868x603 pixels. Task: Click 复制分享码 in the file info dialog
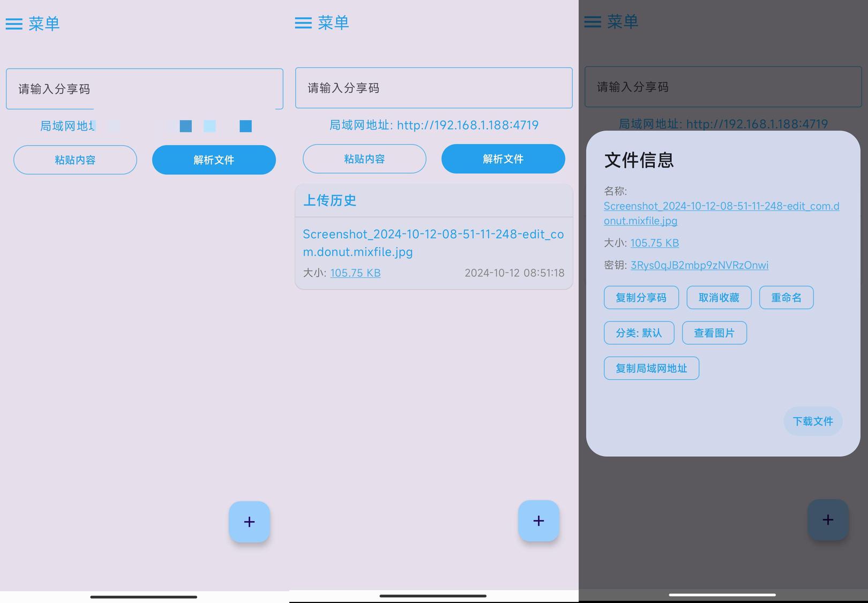[x=641, y=298]
